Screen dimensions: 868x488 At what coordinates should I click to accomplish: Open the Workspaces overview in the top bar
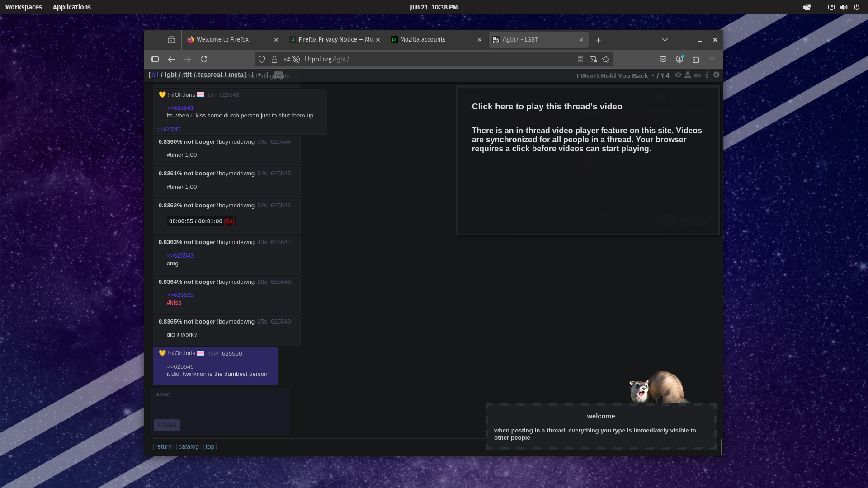click(x=24, y=7)
